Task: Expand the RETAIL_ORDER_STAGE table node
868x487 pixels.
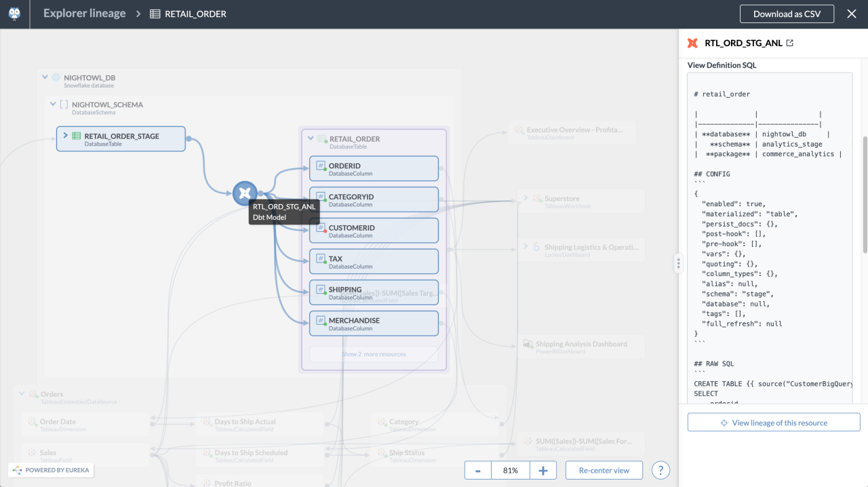Action: (x=66, y=136)
